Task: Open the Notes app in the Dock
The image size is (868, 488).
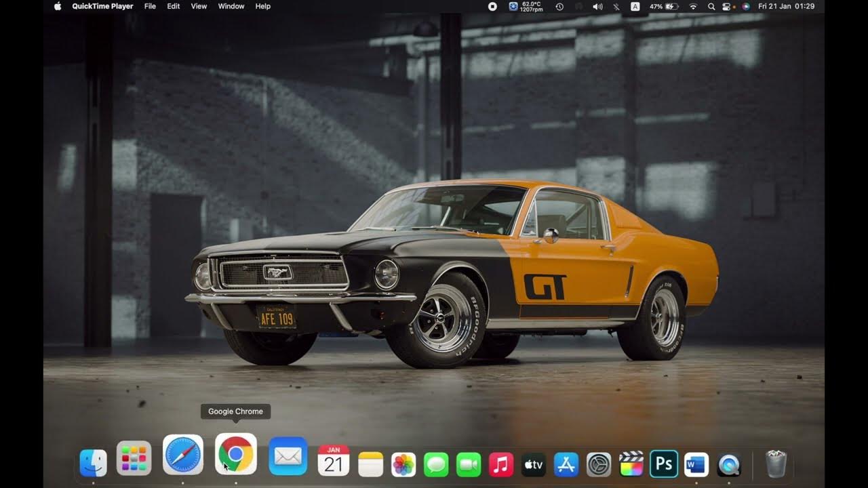Action: click(x=371, y=464)
